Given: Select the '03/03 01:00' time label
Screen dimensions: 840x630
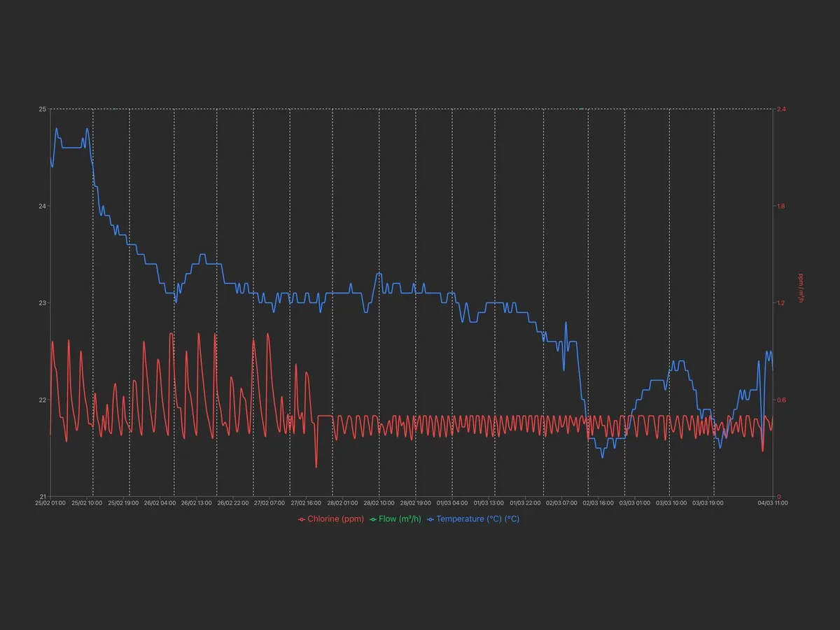Looking at the screenshot, I should pos(635,503).
